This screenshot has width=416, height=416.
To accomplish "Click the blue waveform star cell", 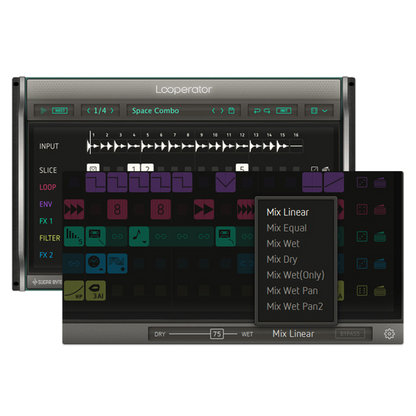I will tap(117, 263).
